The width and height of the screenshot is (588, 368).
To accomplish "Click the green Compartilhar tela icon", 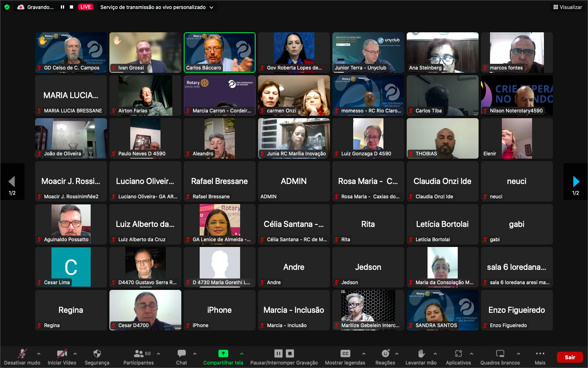I will pyautogui.click(x=223, y=354).
